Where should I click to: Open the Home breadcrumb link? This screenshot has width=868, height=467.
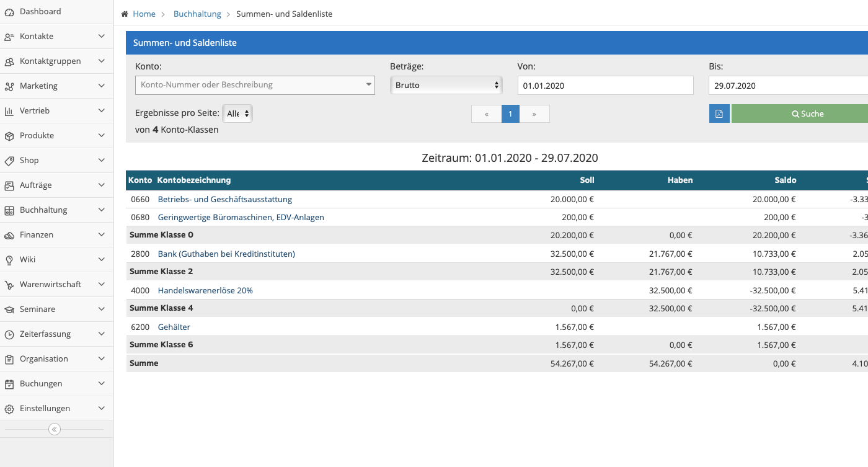tap(144, 14)
